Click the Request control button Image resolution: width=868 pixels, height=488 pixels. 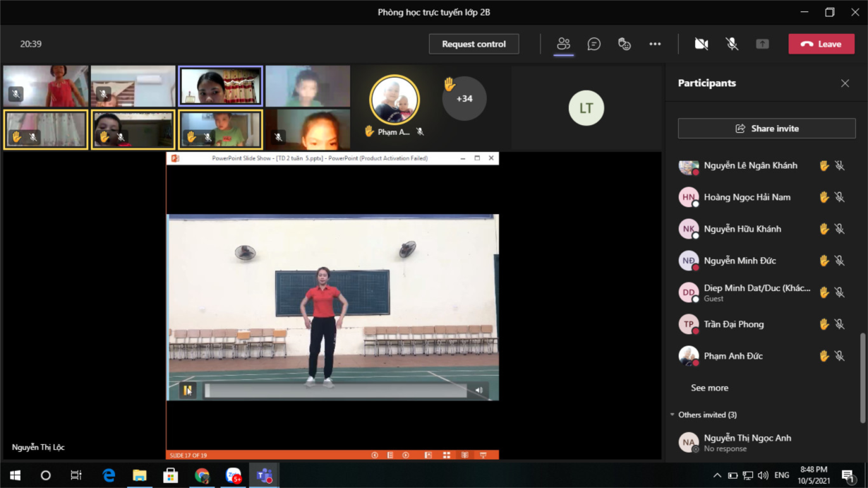click(474, 44)
